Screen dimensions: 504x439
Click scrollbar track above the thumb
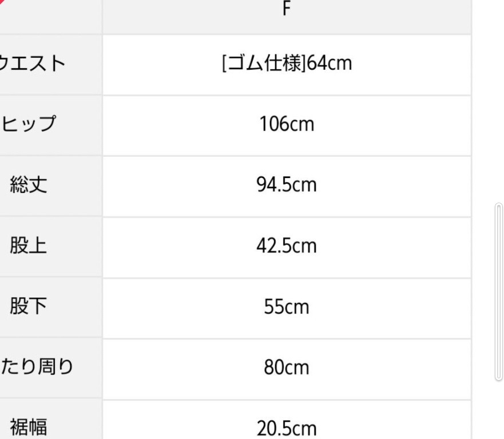point(499,101)
